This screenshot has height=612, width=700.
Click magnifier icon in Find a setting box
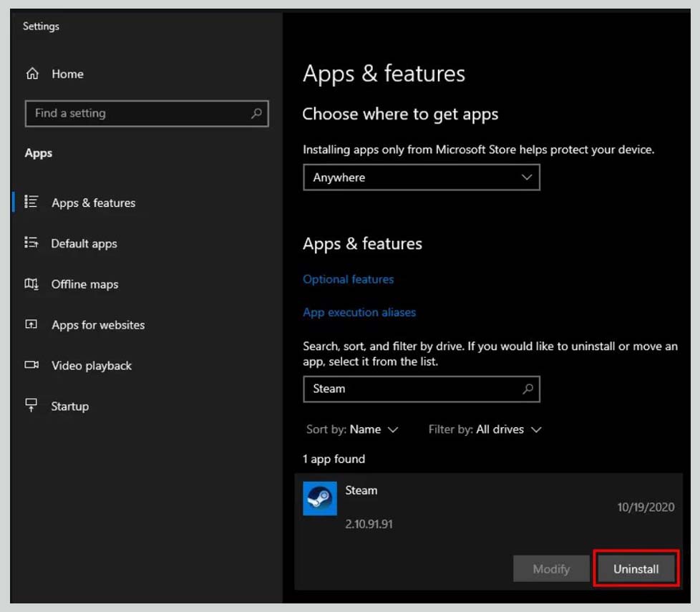(256, 113)
